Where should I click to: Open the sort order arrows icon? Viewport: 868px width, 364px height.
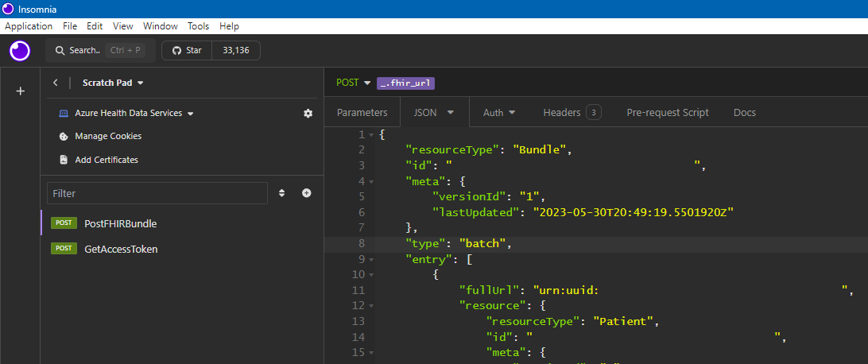pyautogui.click(x=281, y=193)
